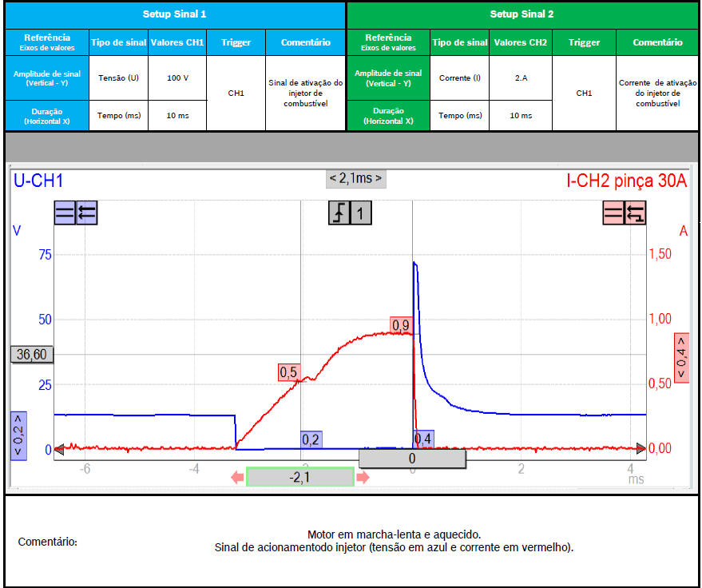This screenshot has height=588, width=702.
Task: Click the pink CH2 double-arrow icon
Action: (635, 213)
